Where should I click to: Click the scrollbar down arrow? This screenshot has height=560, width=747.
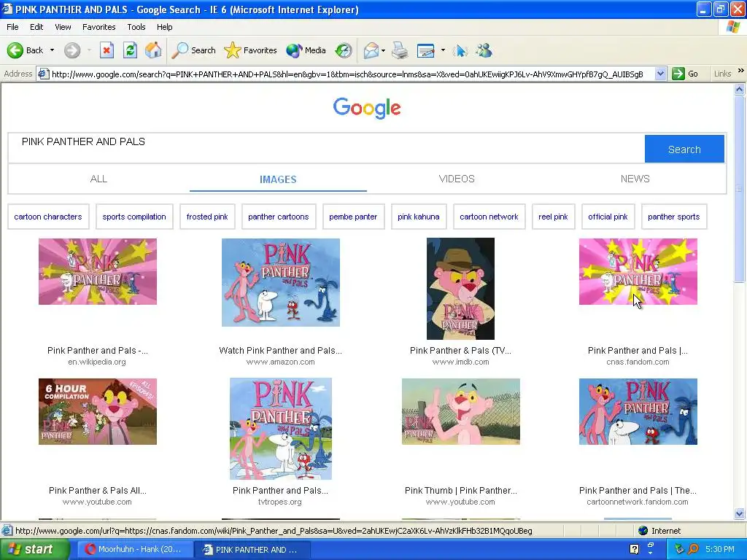740,513
